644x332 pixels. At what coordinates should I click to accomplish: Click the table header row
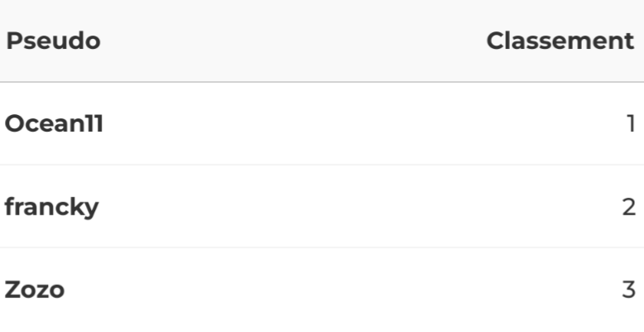click(x=322, y=41)
